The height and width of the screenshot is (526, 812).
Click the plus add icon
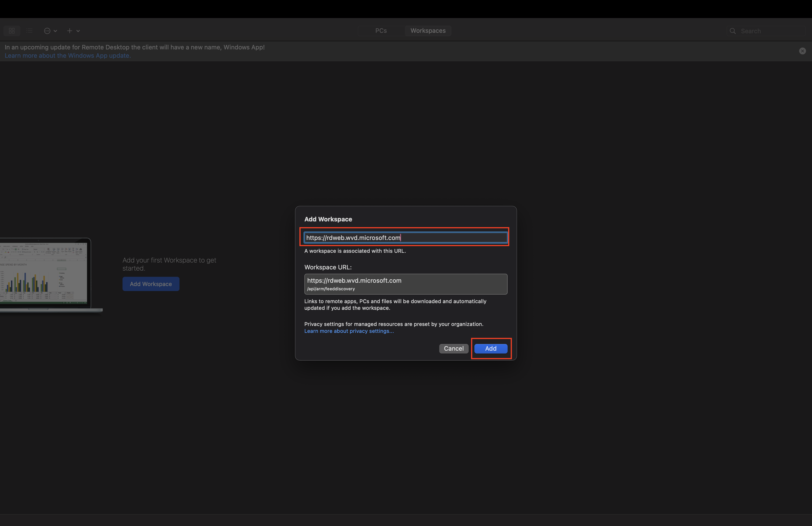click(70, 31)
